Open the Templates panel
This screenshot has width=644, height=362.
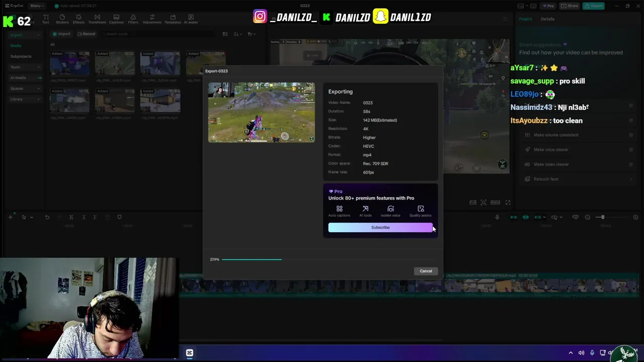pos(173,19)
